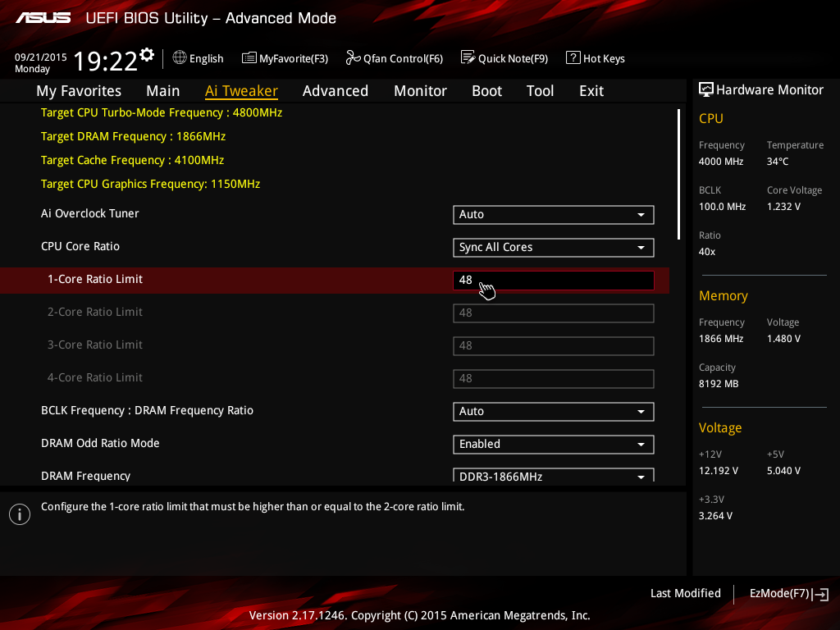Click Target DRAM Frequency : 1866MHz text

[133, 137]
